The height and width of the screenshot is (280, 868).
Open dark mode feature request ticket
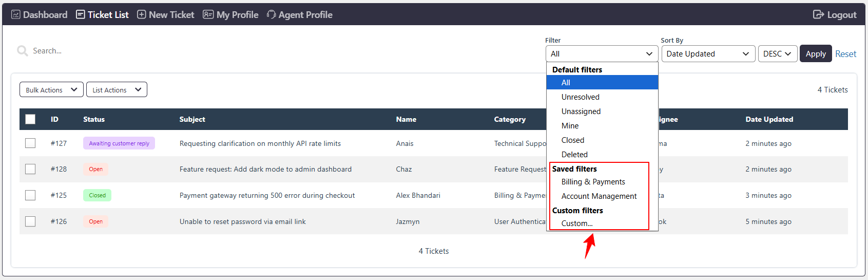(x=265, y=169)
